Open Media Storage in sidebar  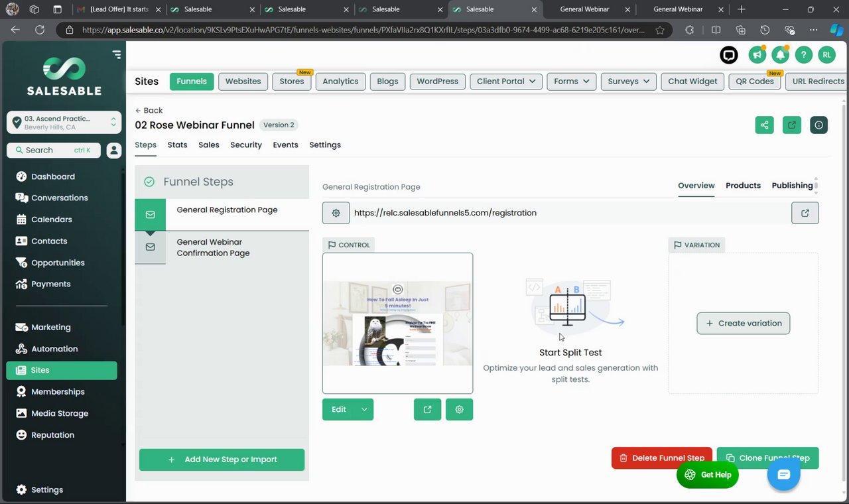pyautogui.click(x=52, y=413)
